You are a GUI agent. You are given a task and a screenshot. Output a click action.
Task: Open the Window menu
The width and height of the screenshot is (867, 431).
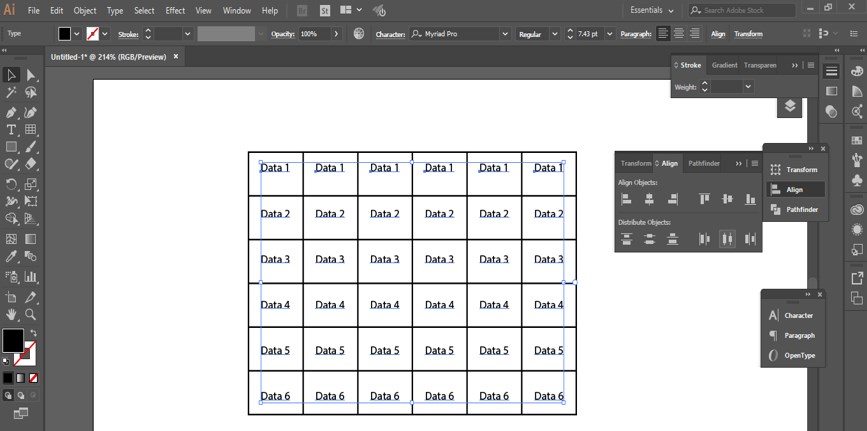click(237, 11)
